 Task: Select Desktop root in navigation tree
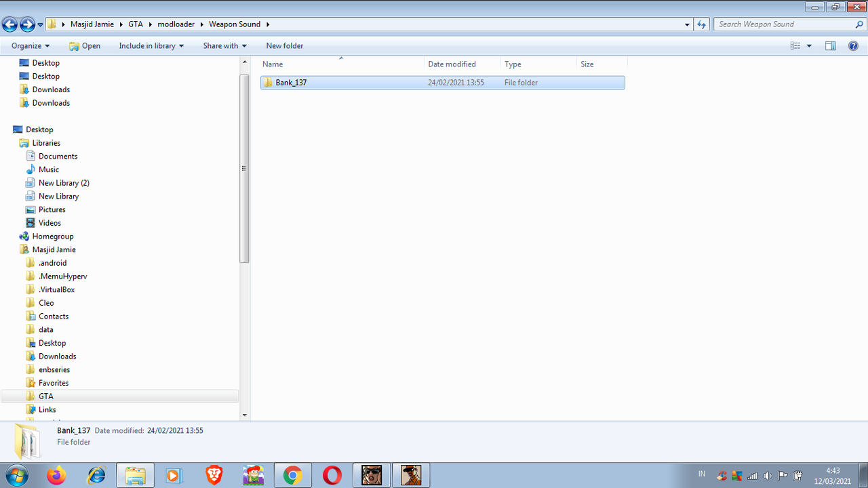click(39, 129)
